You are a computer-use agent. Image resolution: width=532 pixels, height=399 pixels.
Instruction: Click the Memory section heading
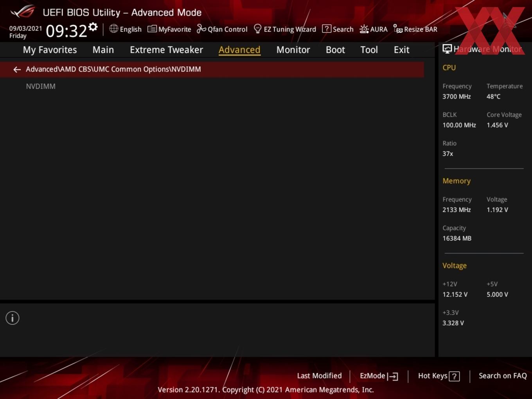tap(457, 181)
